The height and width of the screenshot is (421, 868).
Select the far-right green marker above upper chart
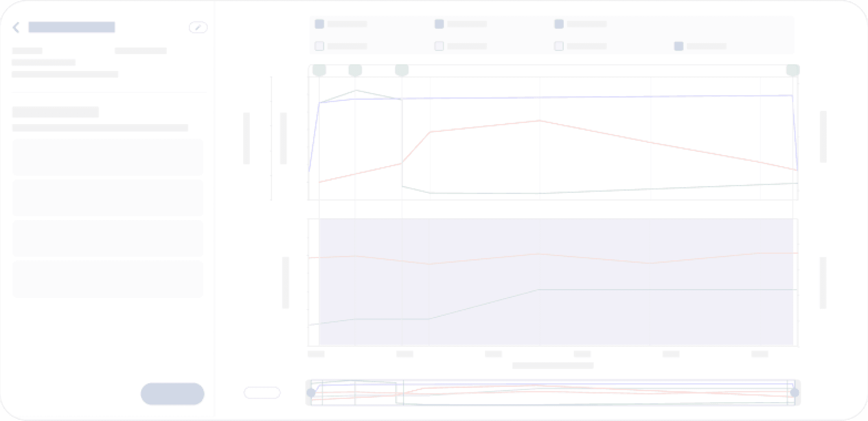click(x=793, y=70)
